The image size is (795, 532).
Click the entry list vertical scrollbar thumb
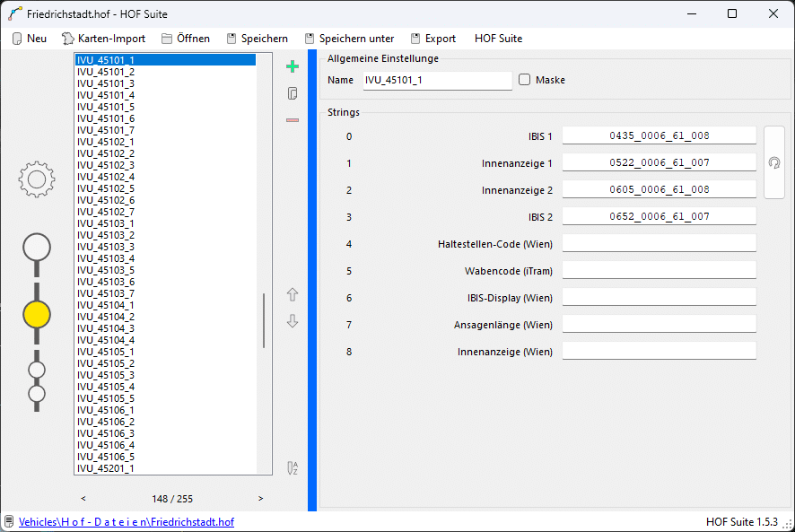[264, 320]
